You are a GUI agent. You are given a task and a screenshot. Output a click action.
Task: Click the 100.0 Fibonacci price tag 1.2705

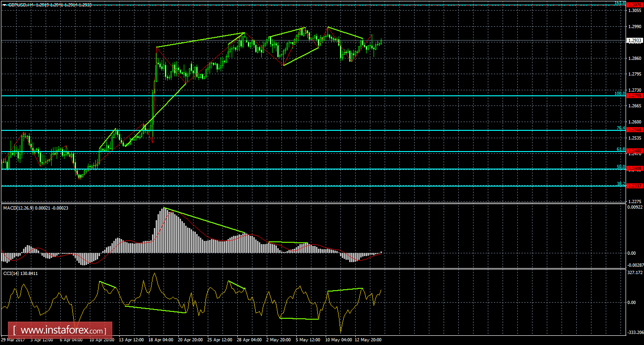[x=635, y=96]
